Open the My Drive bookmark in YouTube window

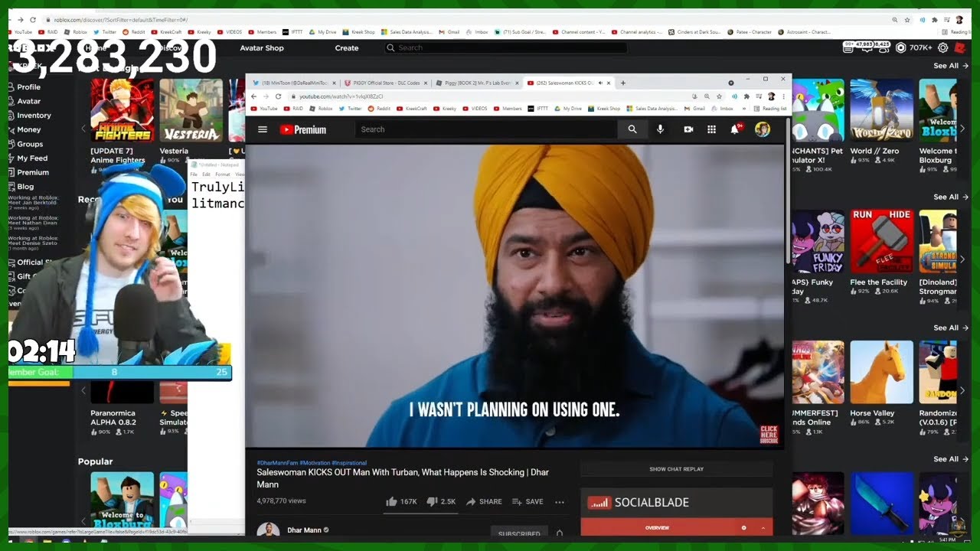click(569, 109)
